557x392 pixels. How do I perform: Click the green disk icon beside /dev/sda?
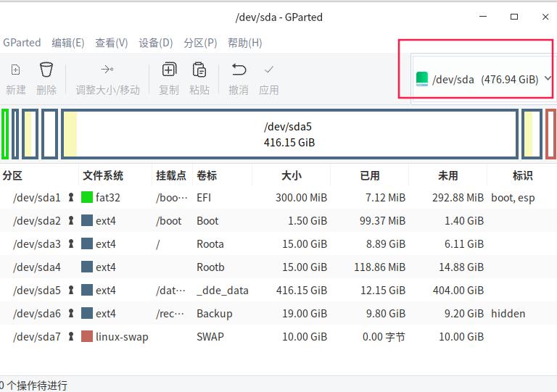coord(422,79)
